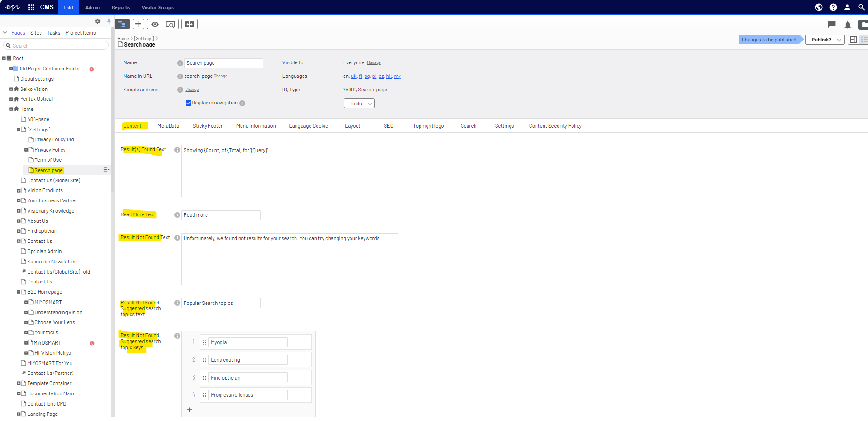Open the user profile icon
868x421 pixels.
click(x=847, y=7)
